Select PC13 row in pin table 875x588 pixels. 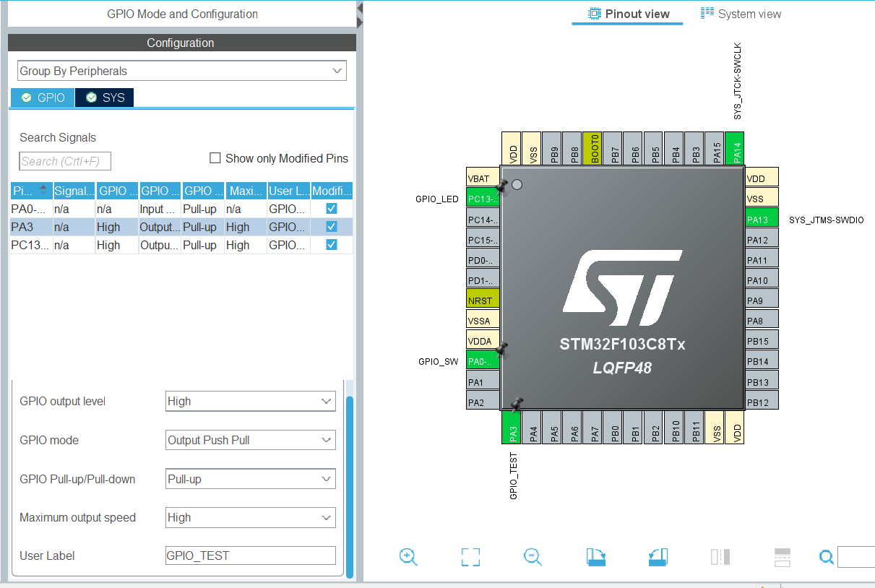(181, 245)
